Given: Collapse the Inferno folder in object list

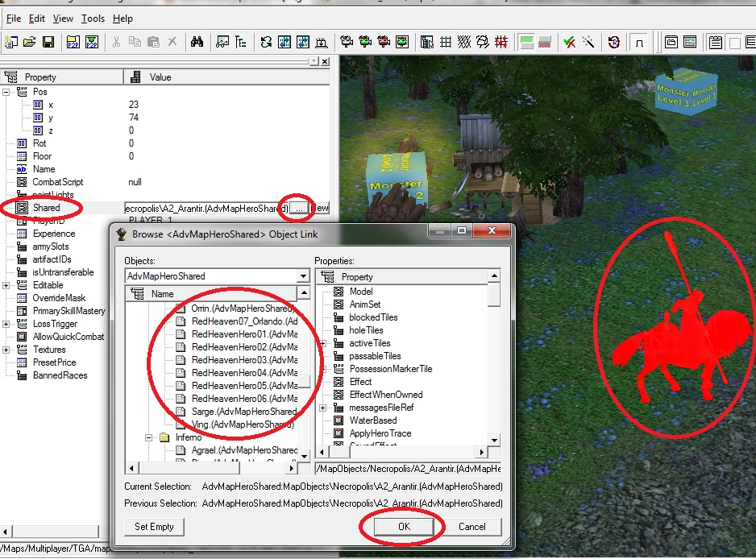Looking at the screenshot, I should click(149, 437).
